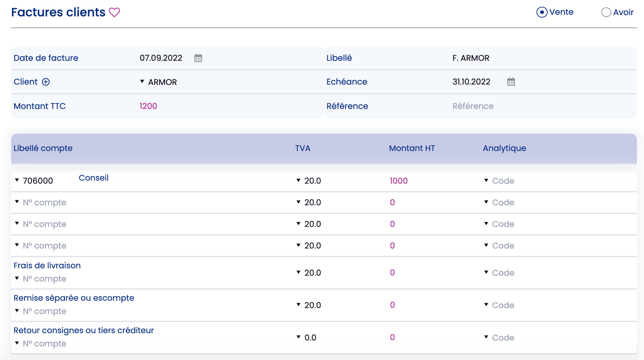Image resolution: width=644 pixels, height=360 pixels.
Task: Click the Factures clients page title
Action: click(58, 12)
